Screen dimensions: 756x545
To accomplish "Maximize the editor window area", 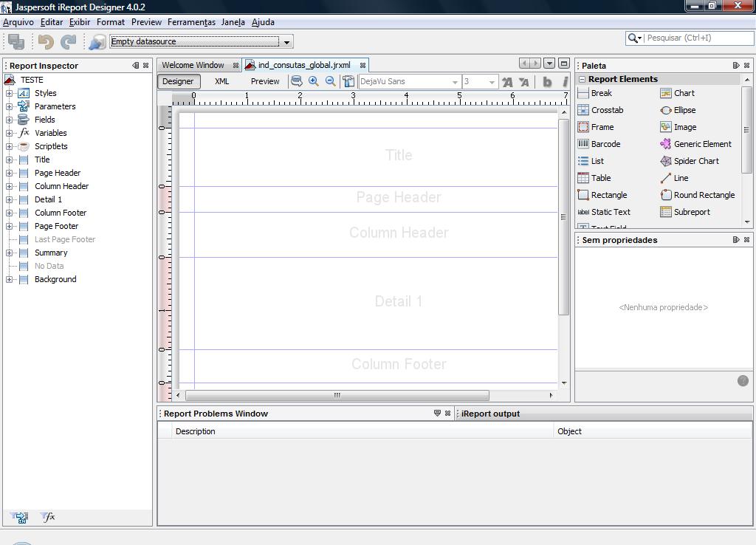I will (x=563, y=64).
